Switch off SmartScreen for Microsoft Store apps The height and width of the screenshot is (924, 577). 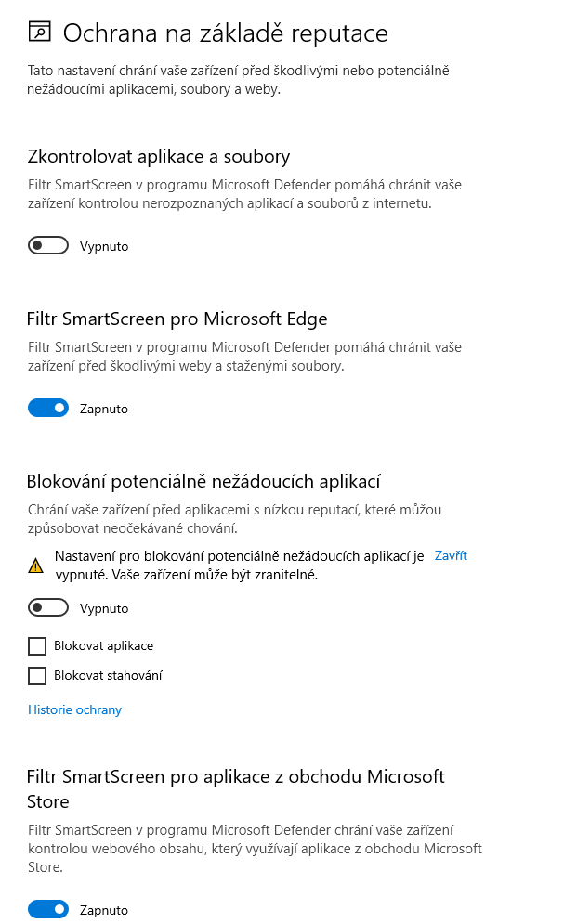coord(48,910)
